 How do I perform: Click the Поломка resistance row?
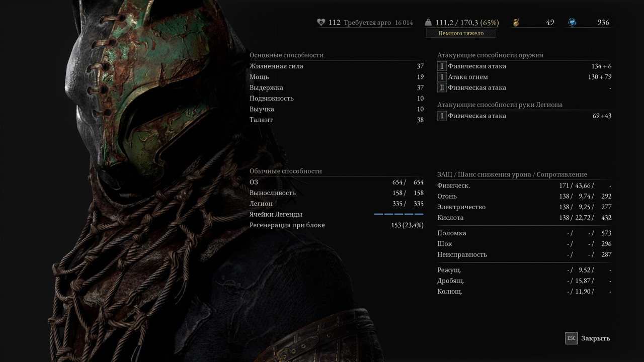524,233
